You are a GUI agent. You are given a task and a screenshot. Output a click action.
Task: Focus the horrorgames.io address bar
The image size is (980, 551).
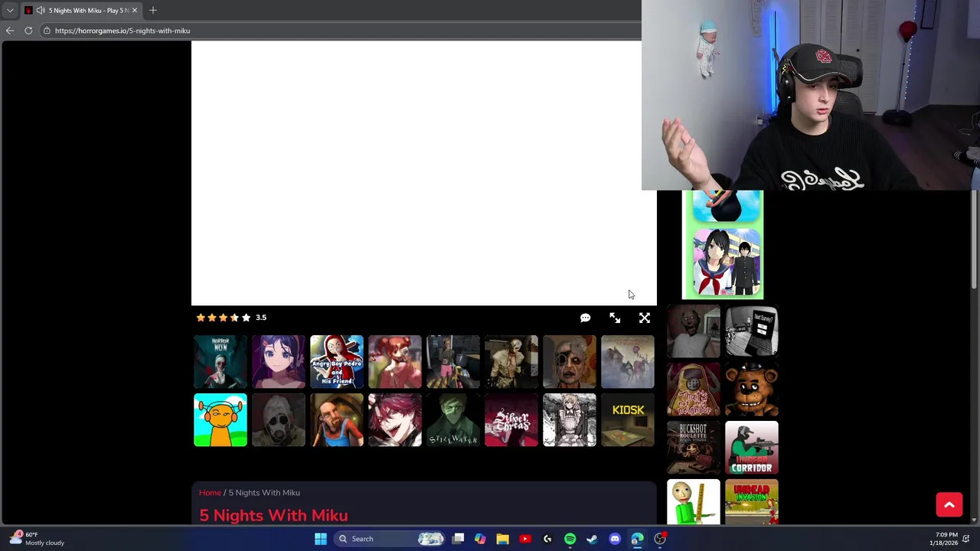337,31
